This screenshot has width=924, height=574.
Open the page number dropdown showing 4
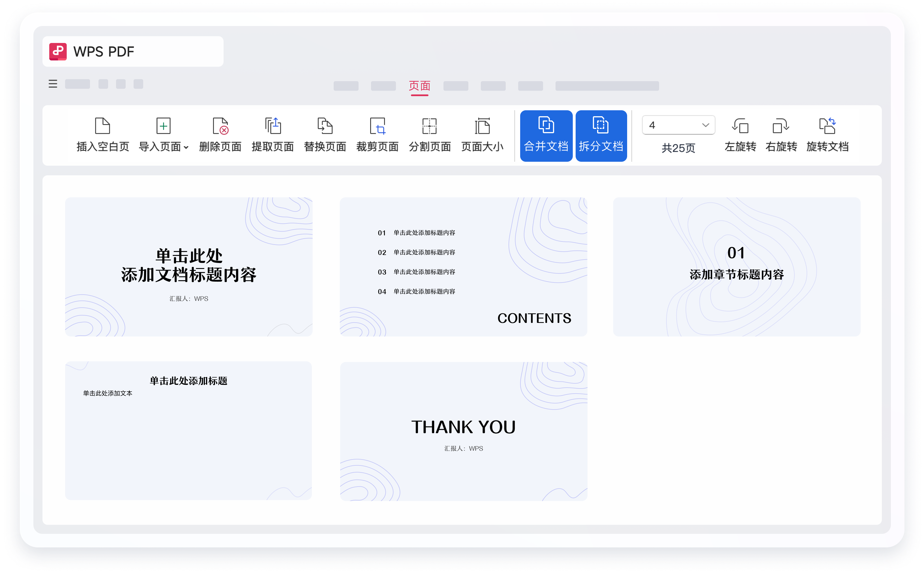pyautogui.click(x=679, y=125)
